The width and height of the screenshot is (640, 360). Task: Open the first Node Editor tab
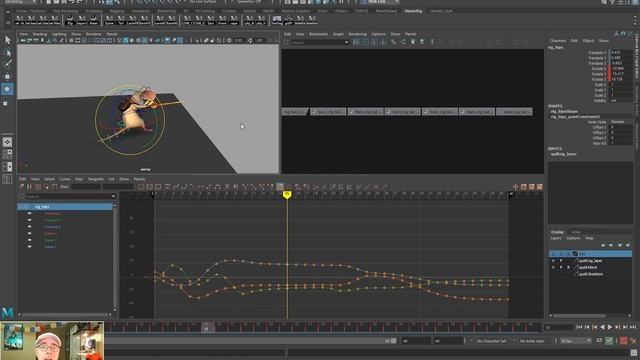(294, 112)
